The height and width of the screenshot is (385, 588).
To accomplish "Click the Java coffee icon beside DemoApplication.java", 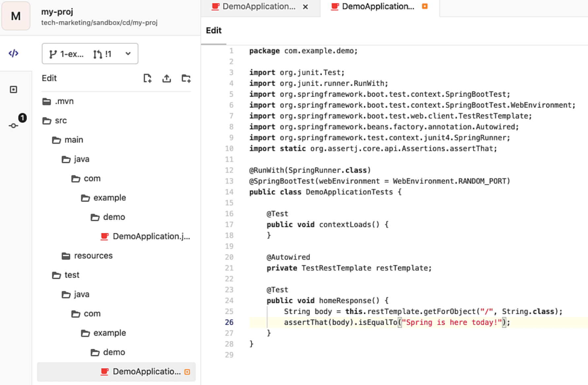I will point(104,236).
